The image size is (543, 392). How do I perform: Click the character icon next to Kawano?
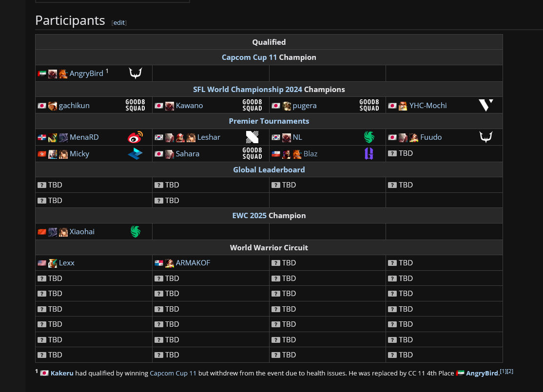169,106
